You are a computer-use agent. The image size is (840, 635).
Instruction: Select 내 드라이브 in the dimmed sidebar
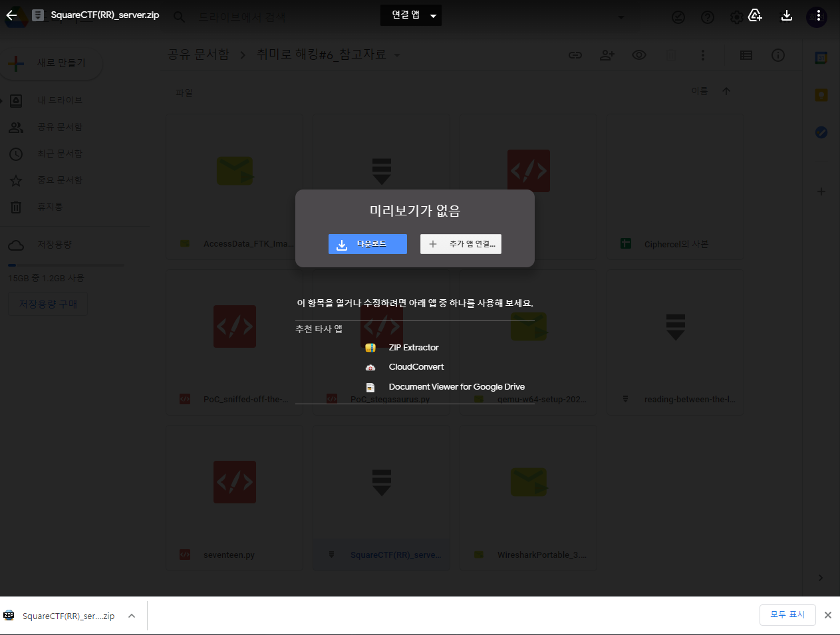pyautogui.click(x=60, y=100)
